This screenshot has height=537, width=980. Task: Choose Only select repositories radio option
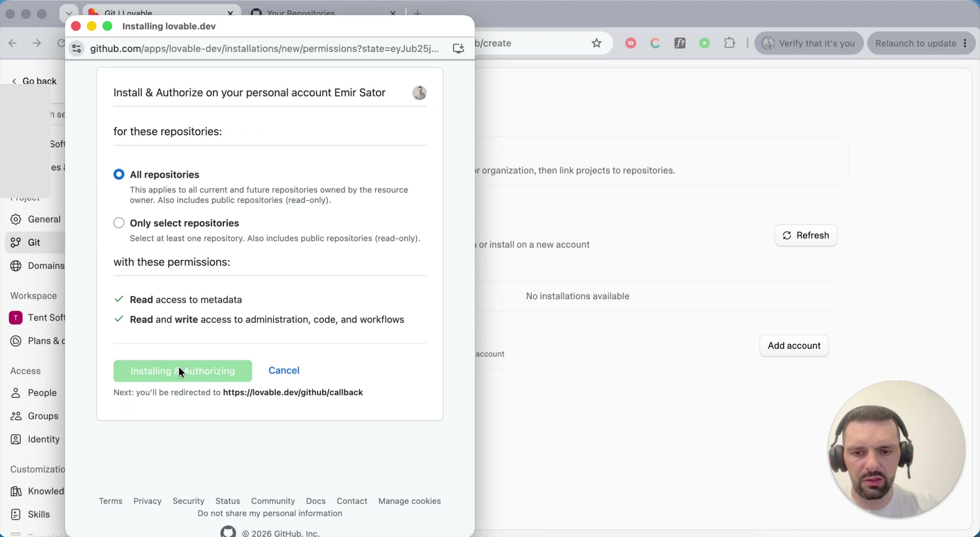(x=119, y=223)
